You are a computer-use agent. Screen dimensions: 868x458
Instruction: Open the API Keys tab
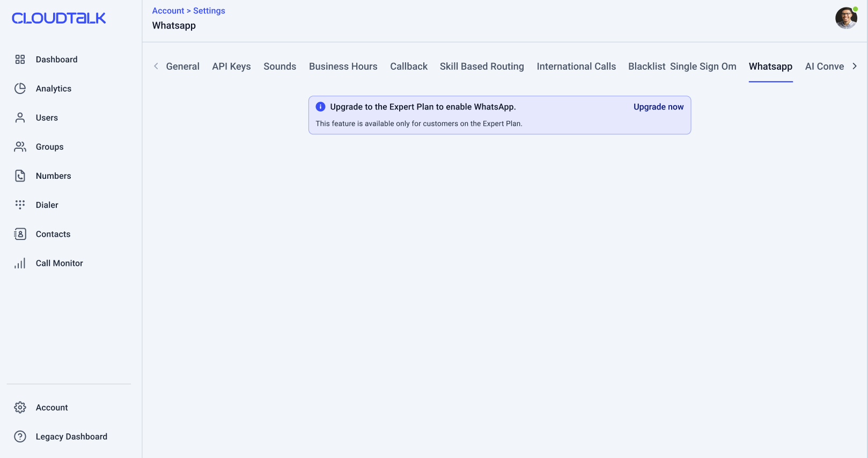pyautogui.click(x=231, y=67)
